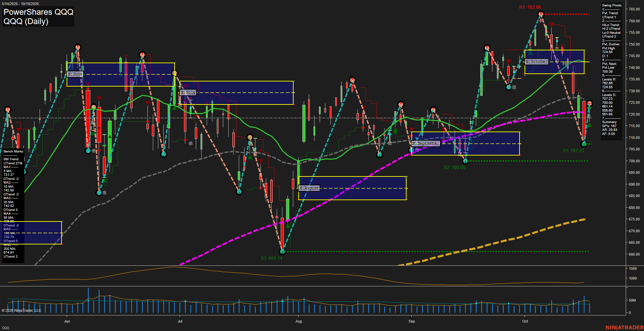Click the SP's: 167 summary entry
The width and height of the screenshot is (644, 331).
(x=609, y=126)
